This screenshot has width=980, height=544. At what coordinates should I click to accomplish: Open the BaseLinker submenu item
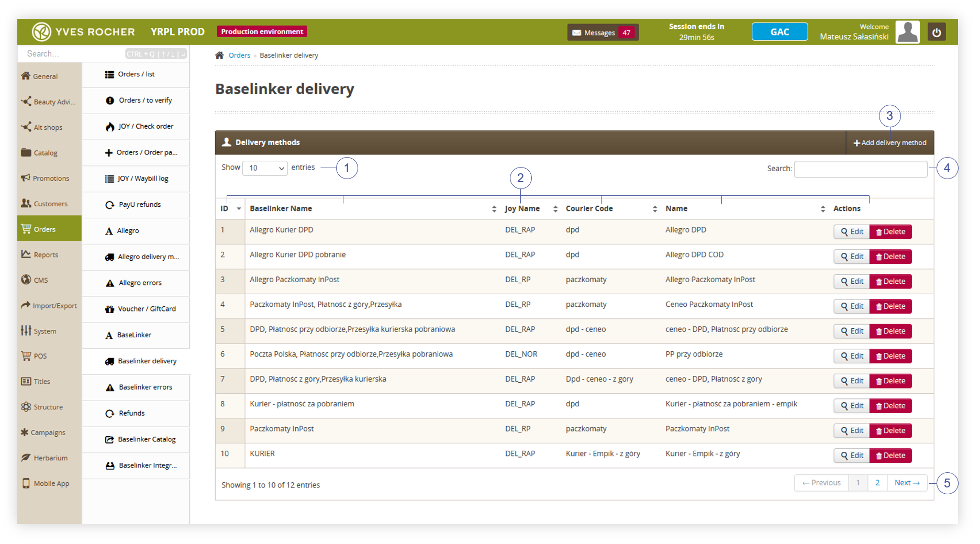136,335
